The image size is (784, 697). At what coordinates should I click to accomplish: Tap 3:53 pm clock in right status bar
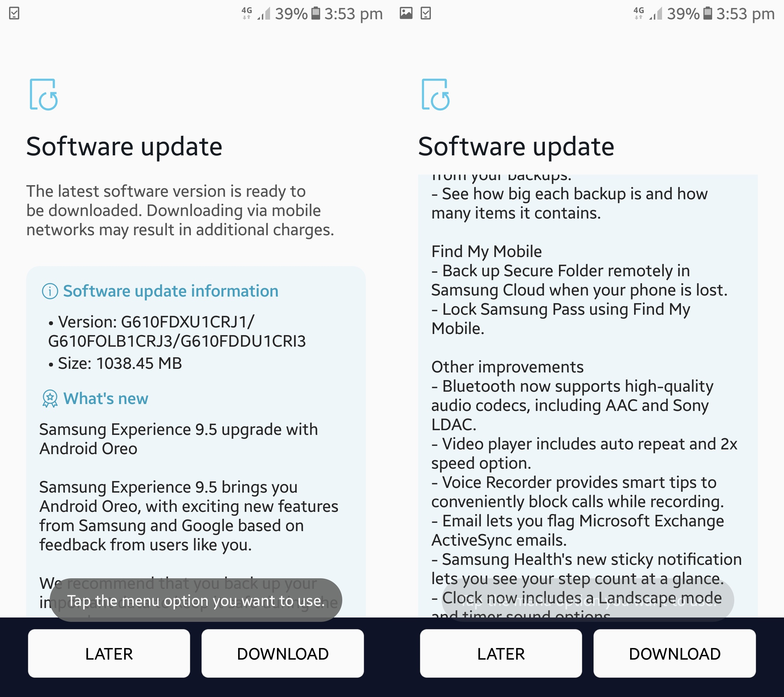pyautogui.click(x=746, y=14)
